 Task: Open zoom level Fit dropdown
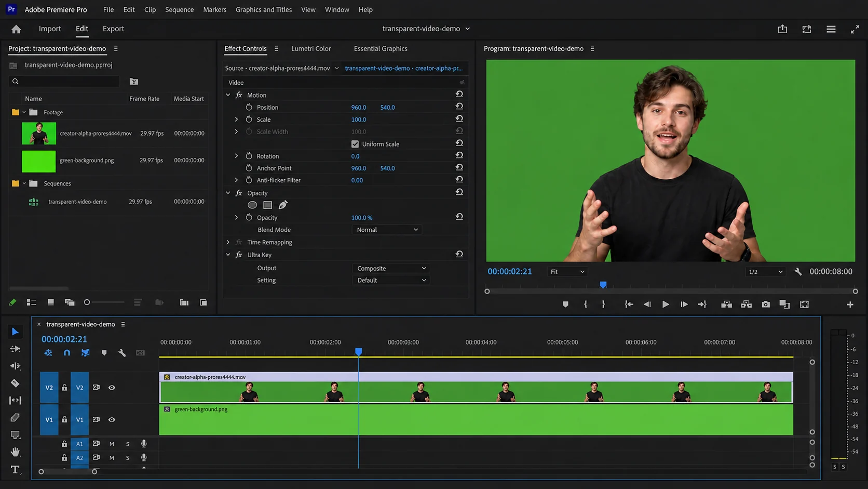coord(567,272)
